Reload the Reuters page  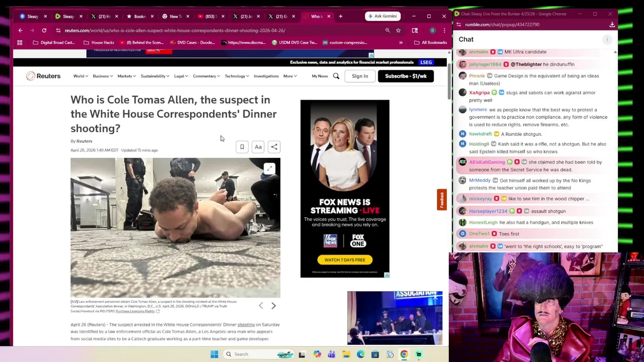pyautogui.click(x=44, y=30)
